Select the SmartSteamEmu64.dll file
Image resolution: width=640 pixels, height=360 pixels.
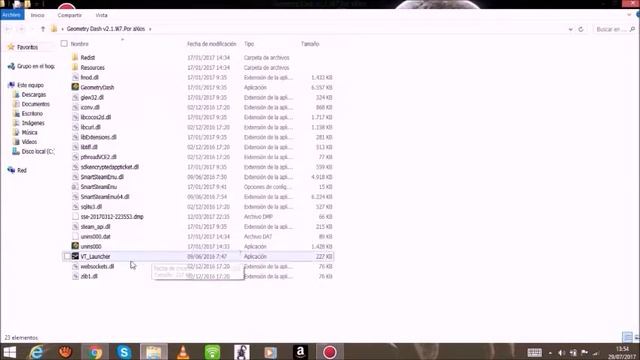point(105,196)
